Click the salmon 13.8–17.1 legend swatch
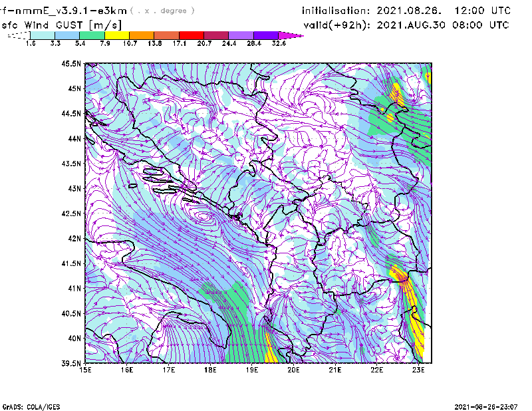The image size is (532, 411). 167,35
